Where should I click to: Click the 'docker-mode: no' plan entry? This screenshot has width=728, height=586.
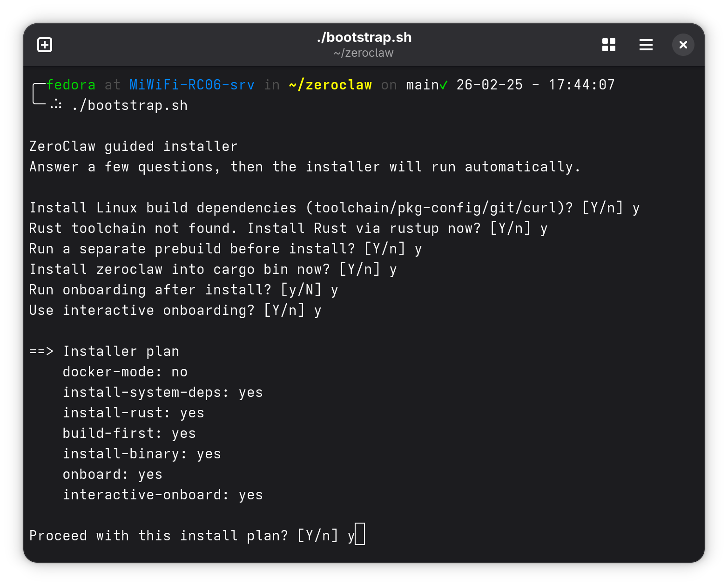click(x=125, y=372)
